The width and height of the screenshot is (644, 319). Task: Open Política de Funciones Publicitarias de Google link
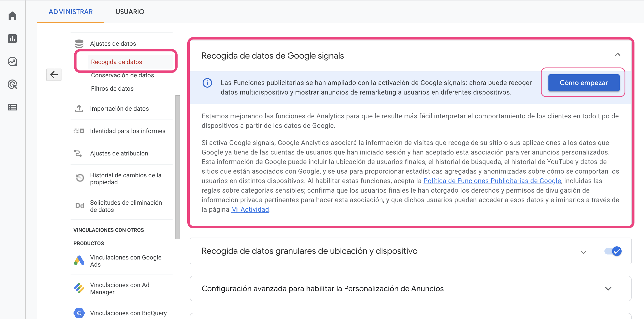click(x=492, y=181)
